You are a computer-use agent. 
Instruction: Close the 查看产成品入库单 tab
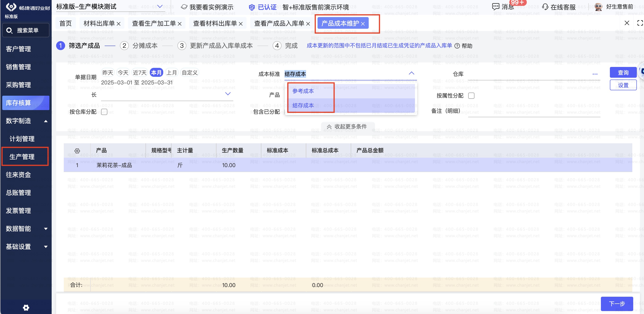point(308,24)
